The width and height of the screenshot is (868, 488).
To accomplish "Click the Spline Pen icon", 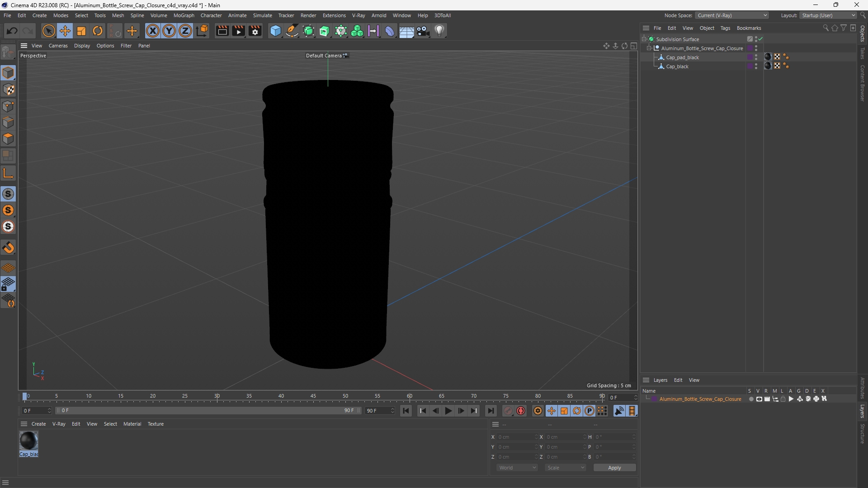I will point(292,31).
